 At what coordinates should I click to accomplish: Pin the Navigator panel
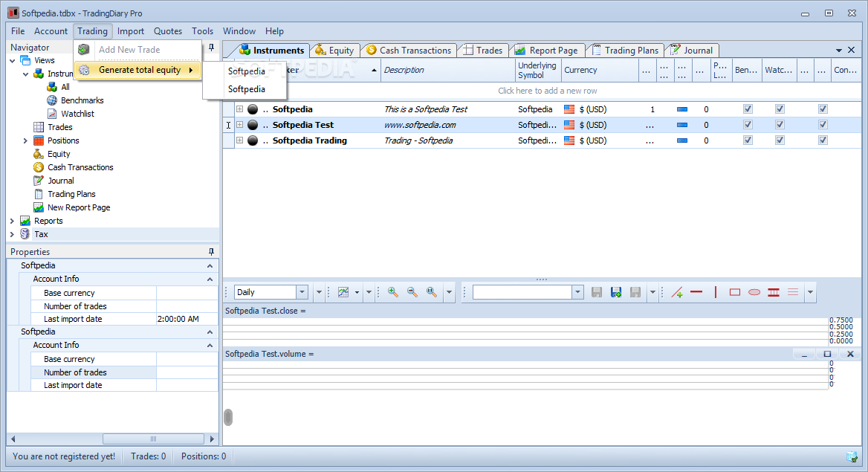[212, 48]
